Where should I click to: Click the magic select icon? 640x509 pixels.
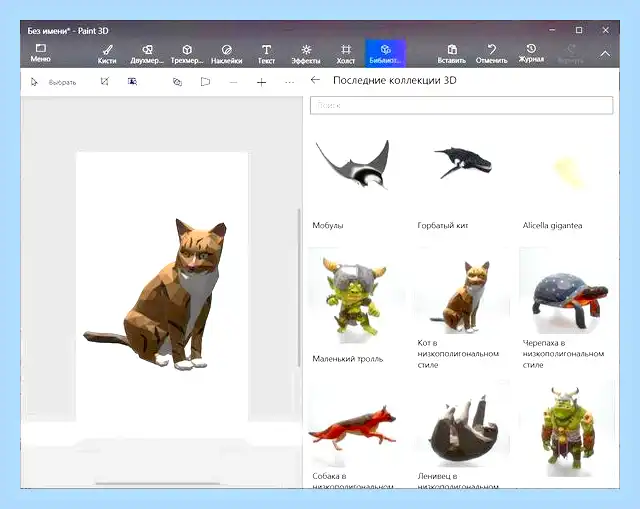point(132,82)
